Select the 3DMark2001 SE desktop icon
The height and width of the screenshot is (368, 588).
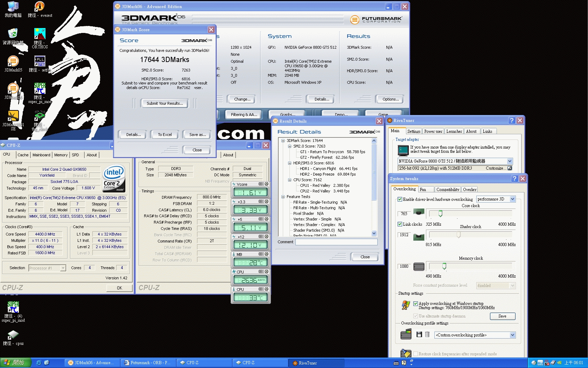click(13, 120)
